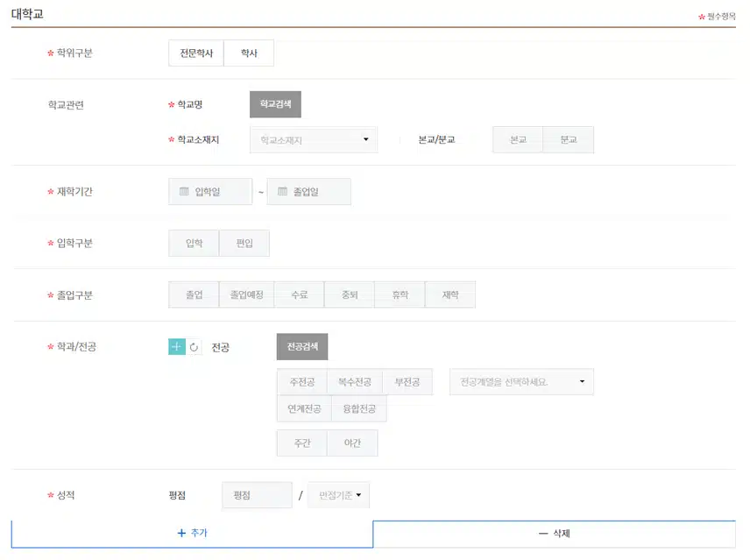Click the 입학일 date input field

210,192
